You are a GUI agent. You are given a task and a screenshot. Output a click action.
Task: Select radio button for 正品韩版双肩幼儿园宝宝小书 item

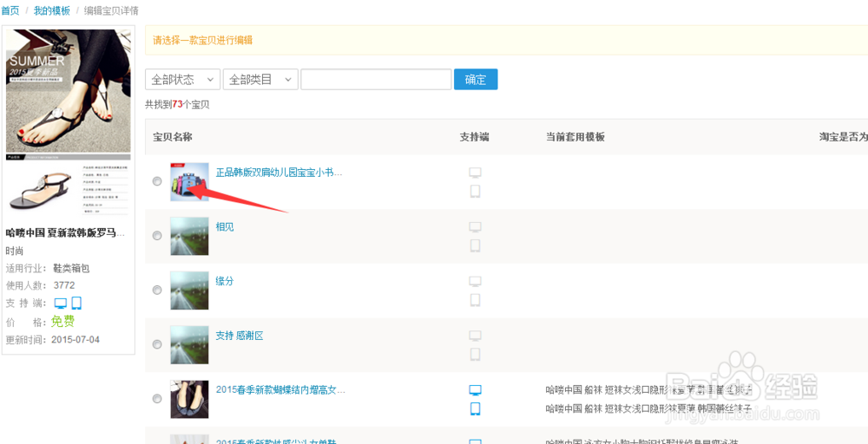click(157, 180)
